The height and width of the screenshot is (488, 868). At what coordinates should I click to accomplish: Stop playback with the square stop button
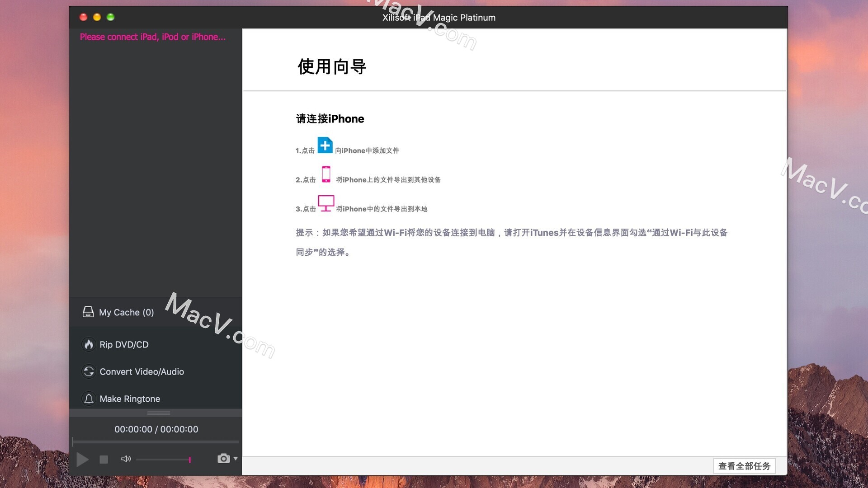104,460
